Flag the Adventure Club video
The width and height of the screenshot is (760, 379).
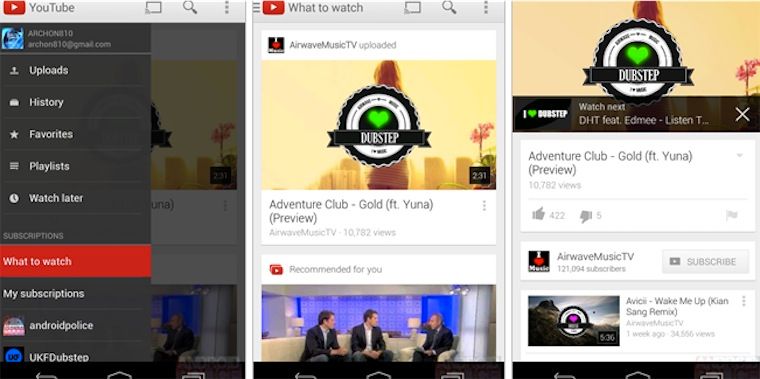[732, 215]
